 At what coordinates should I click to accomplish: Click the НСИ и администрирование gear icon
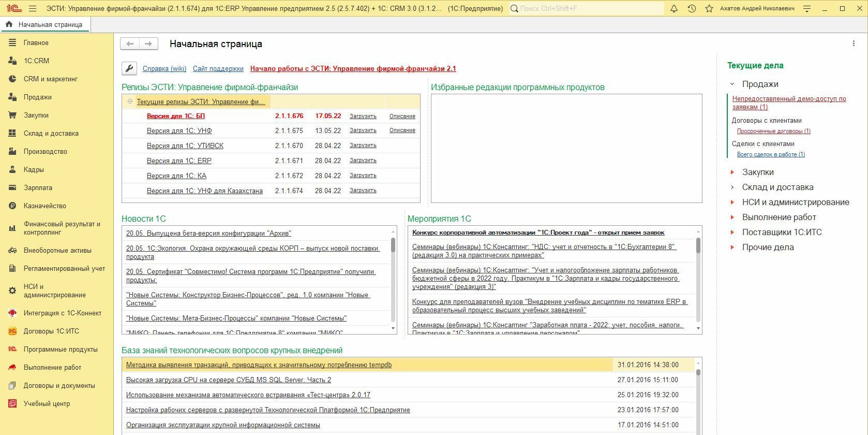pos(12,291)
